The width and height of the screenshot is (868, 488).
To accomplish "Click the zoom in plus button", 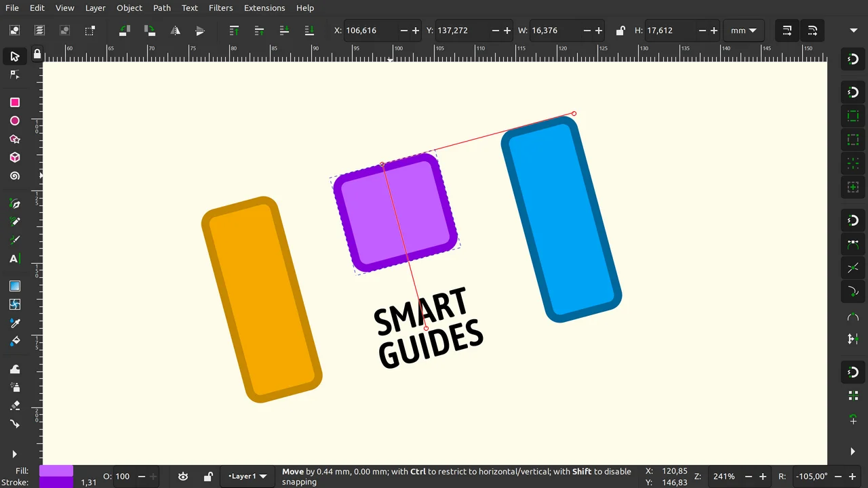I will point(763,476).
